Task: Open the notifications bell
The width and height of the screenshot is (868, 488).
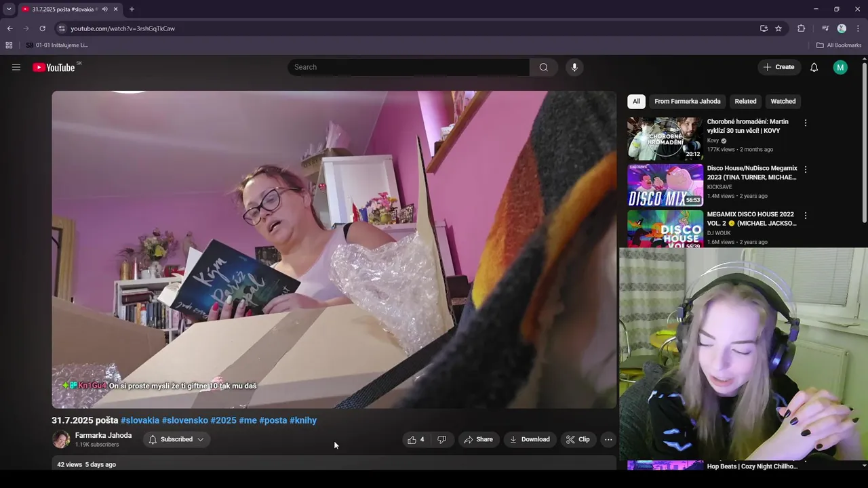Action: [814, 67]
